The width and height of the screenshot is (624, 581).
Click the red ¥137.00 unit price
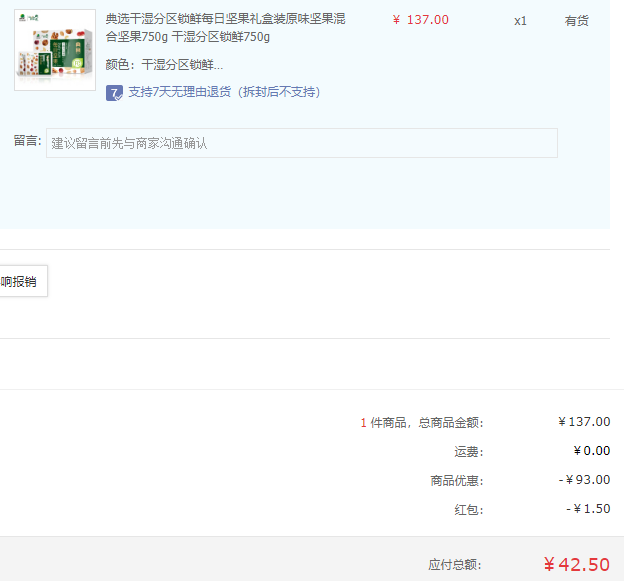click(420, 20)
